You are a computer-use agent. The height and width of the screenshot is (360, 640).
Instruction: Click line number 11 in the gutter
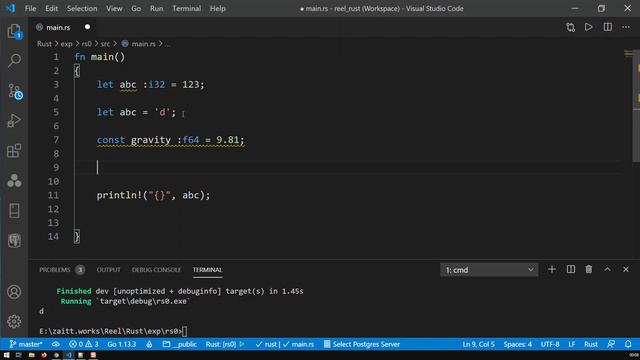coord(53,195)
